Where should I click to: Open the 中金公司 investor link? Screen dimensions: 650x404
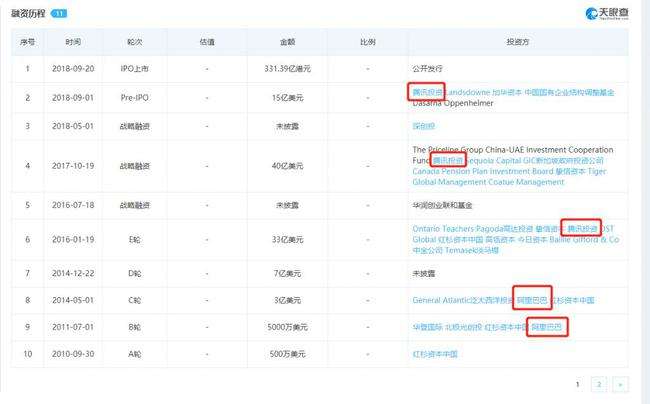click(x=427, y=250)
